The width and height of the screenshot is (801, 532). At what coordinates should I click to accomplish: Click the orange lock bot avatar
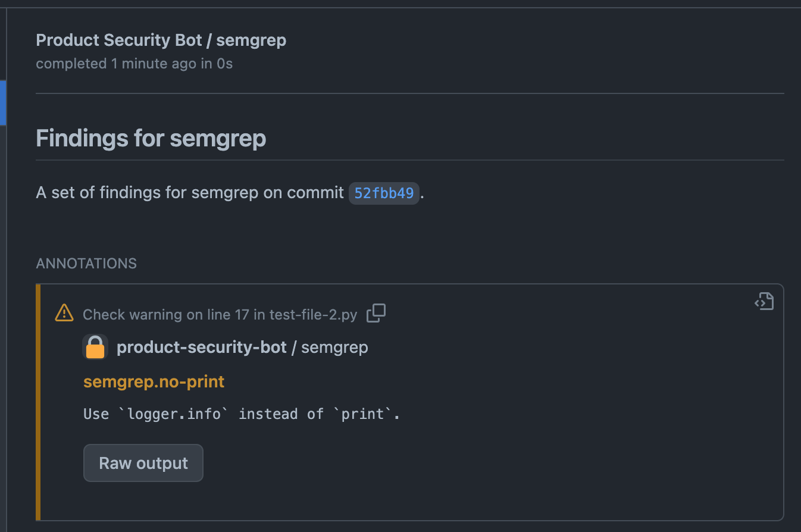[x=95, y=347]
